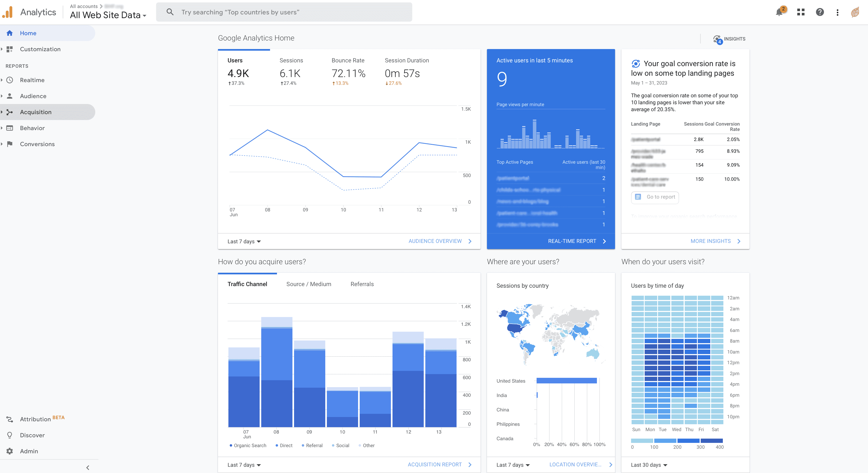This screenshot has width=868, height=473.
Task: Toggle the Direct traffic legend entry
Action: pos(284,445)
